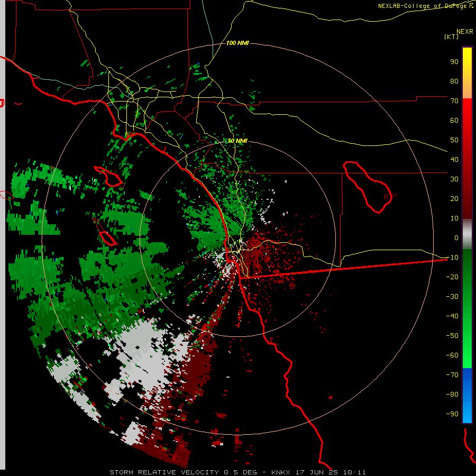Click the -20 value on the velocity scale
476x476 pixels.
tap(452, 277)
